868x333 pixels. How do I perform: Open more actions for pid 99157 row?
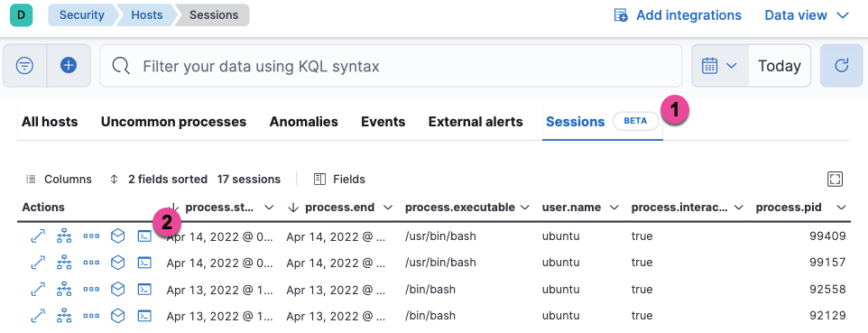click(91, 262)
